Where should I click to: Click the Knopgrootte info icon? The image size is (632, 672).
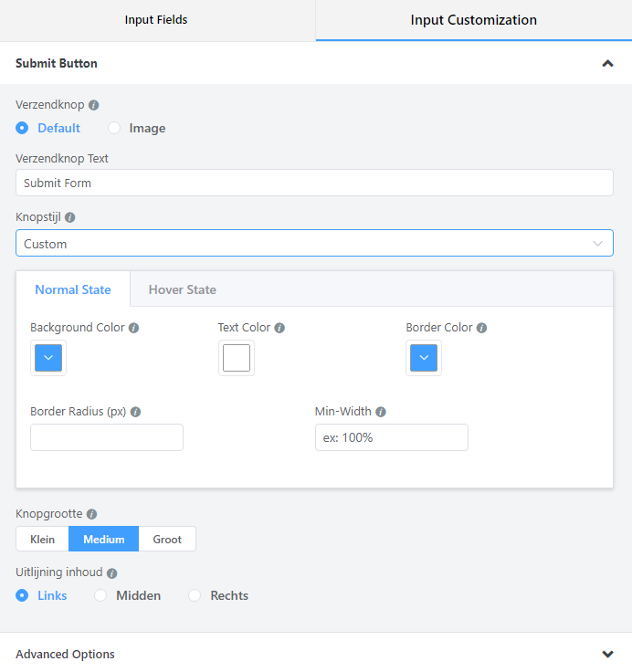point(91,514)
